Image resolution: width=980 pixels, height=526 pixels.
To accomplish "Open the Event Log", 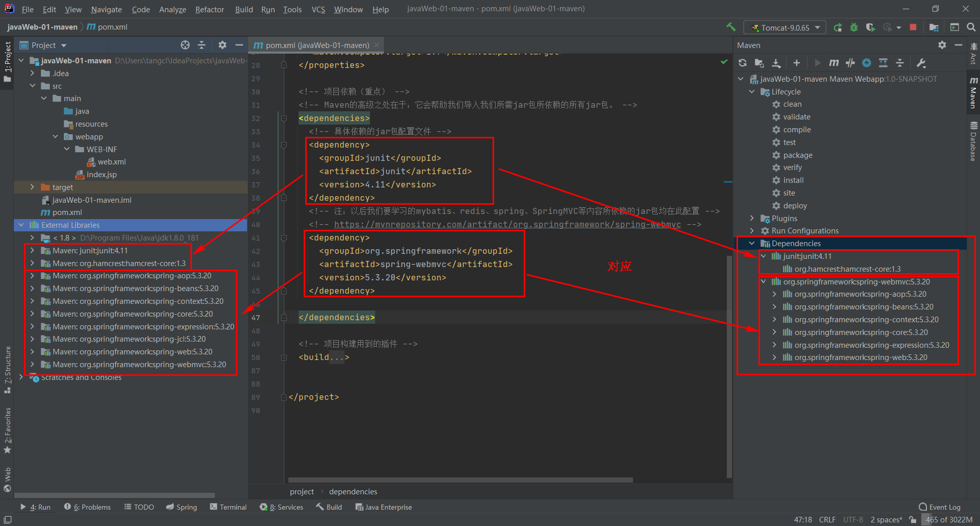I will tap(939, 507).
